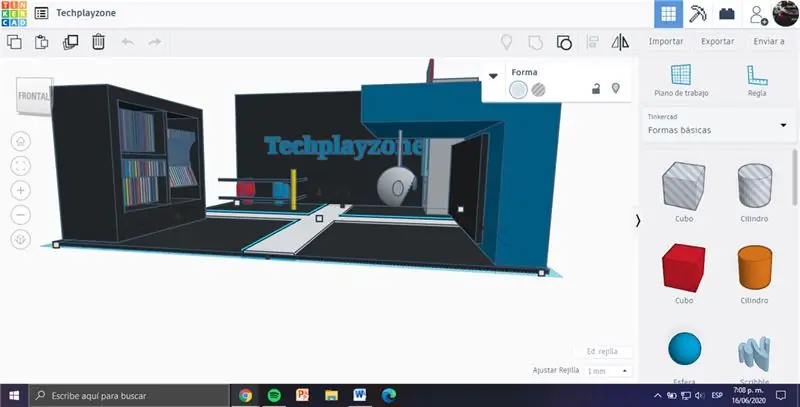The width and height of the screenshot is (800, 407).
Task: Open File Explorer from taskbar
Action: point(331,395)
